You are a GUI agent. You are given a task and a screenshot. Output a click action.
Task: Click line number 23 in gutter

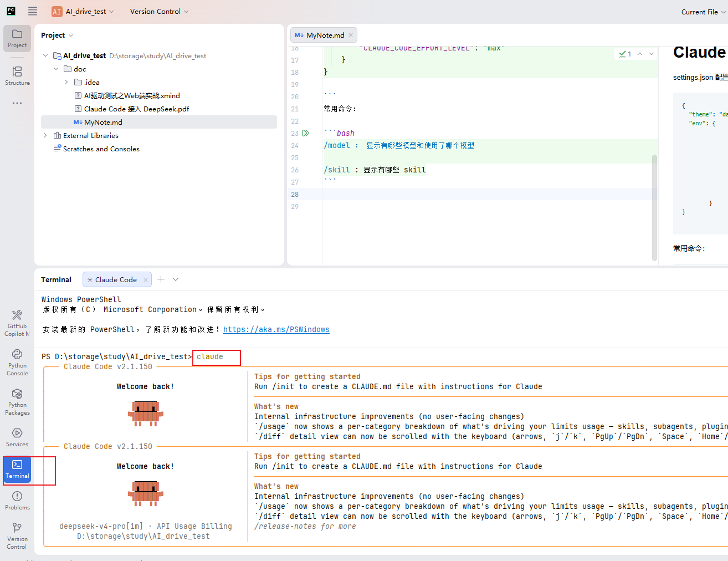click(x=295, y=133)
